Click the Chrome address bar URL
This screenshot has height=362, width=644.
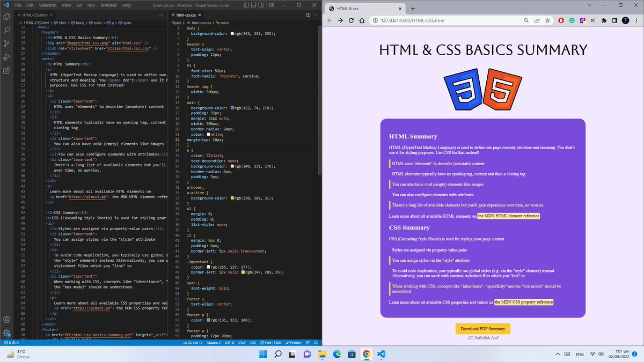pyautogui.click(x=412, y=20)
